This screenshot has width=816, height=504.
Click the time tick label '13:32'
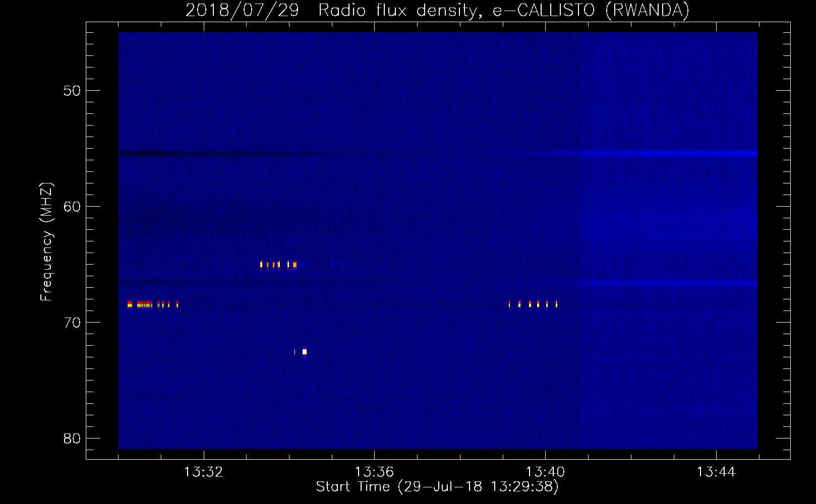pos(203,472)
